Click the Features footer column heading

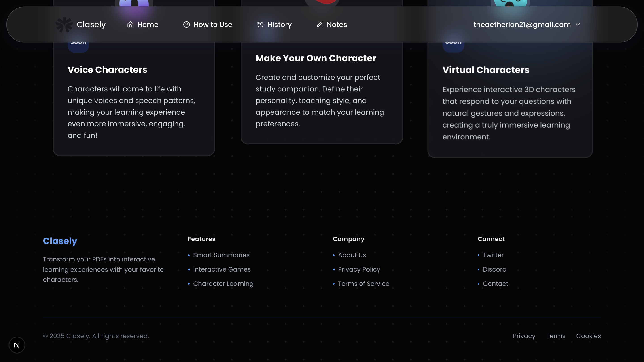201,239
